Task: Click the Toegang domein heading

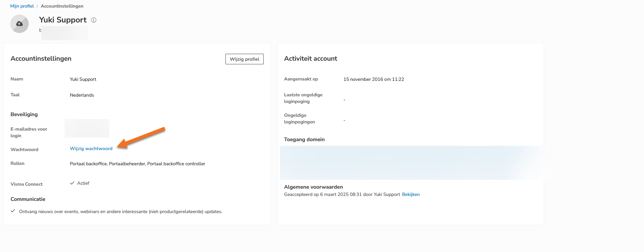Action: click(x=304, y=140)
